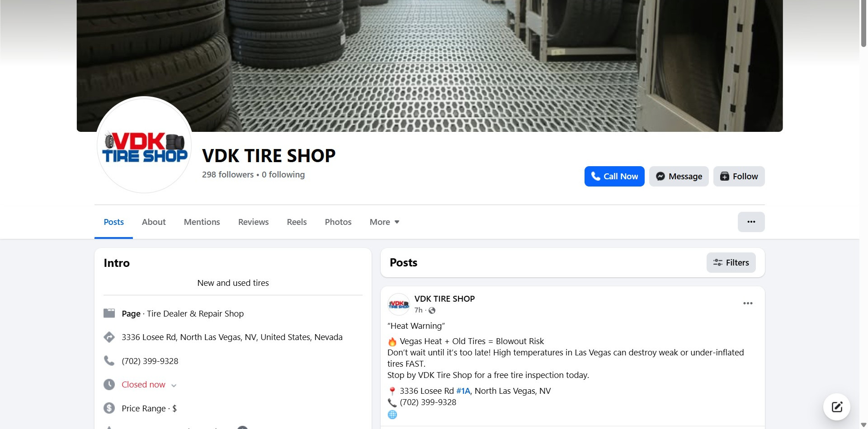Click the page actions ellipsis button

(x=751, y=222)
